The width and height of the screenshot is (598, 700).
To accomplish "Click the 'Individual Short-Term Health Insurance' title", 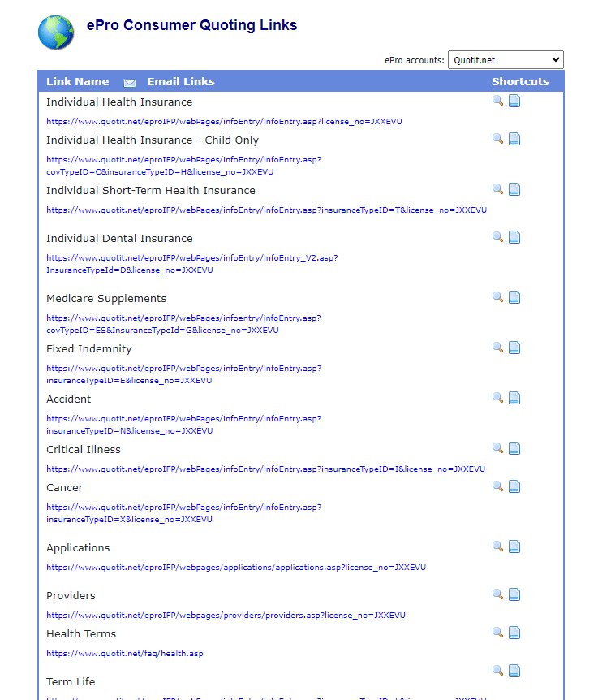I will [x=151, y=191].
